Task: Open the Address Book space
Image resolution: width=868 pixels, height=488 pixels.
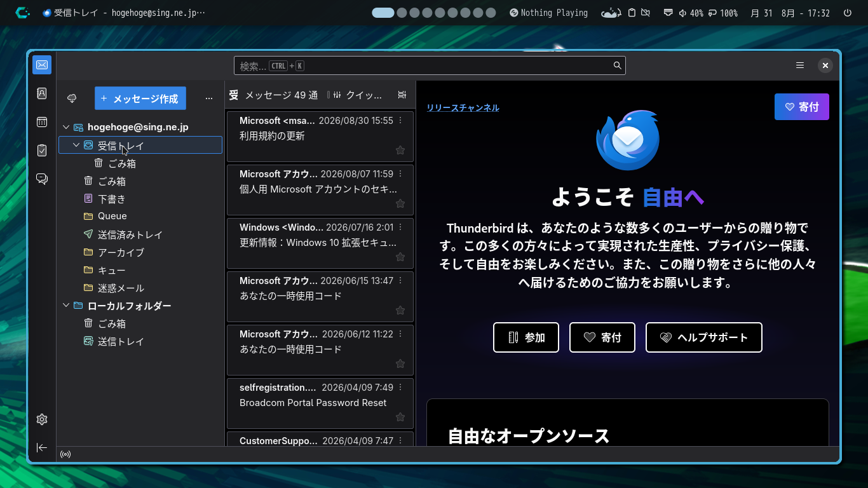Action: click(42, 93)
